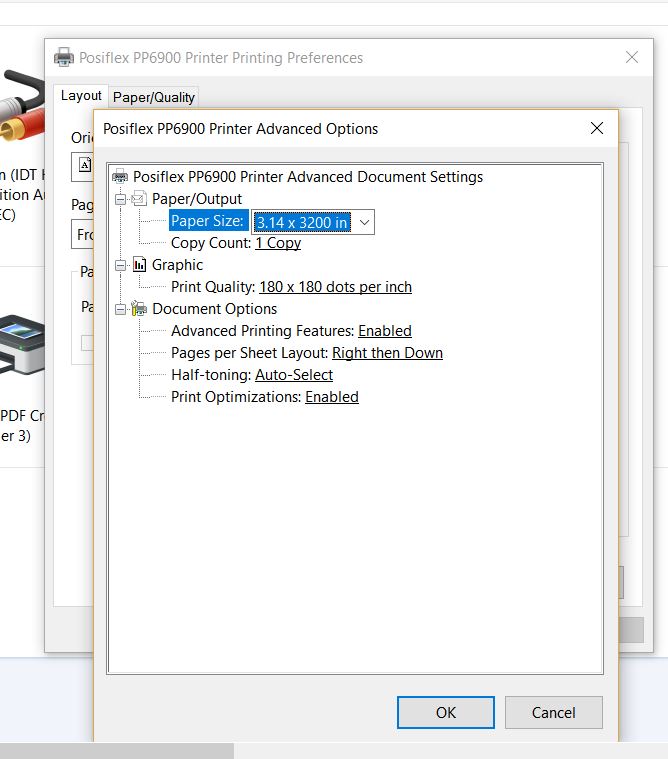Click Right then Down layout value
This screenshot has width=668, height=759.
point(387,353)
